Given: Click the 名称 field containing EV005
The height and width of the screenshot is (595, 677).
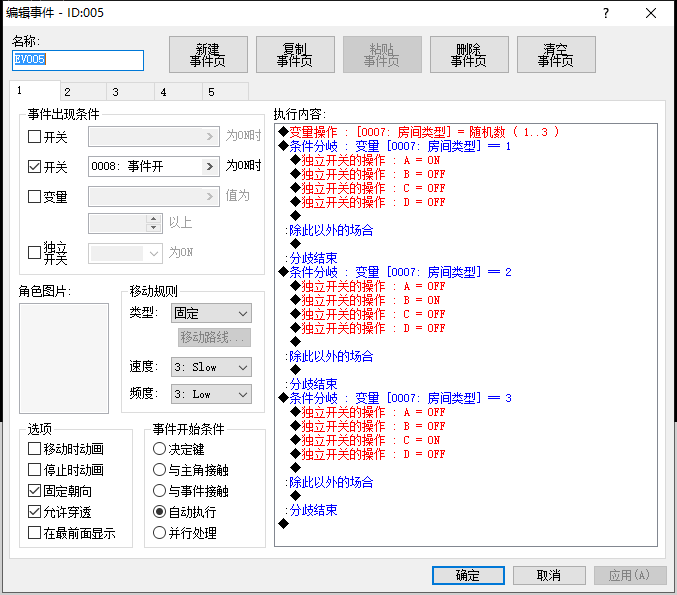Looking at the screenshot, I should pos(78,60).
